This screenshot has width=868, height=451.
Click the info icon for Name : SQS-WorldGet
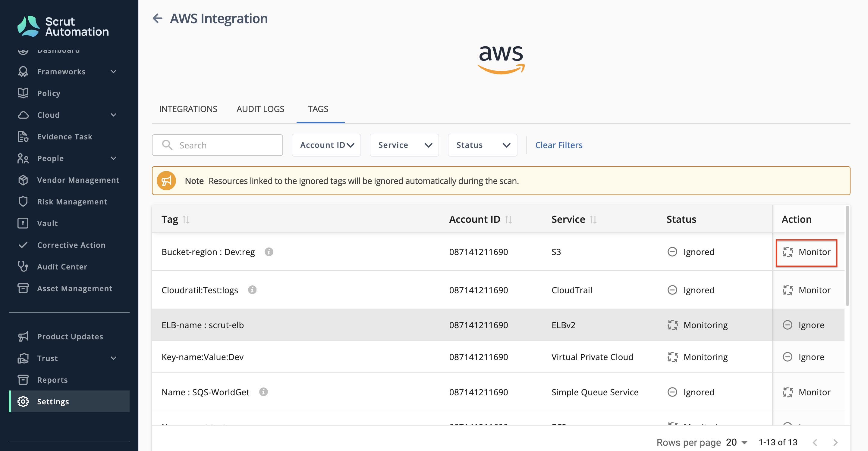pyautogui.click(x=263, y=392)
